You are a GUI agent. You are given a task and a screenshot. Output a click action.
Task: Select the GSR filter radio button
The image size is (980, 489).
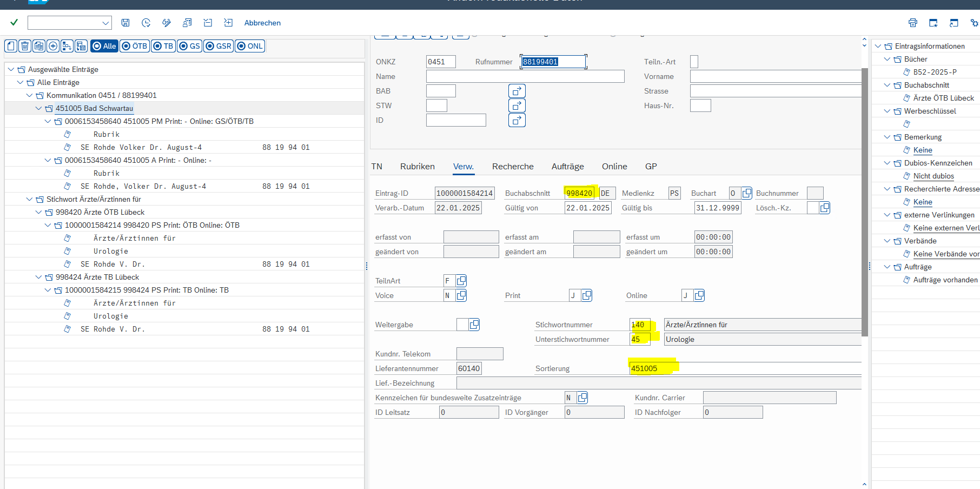click(x=218, y=46)
